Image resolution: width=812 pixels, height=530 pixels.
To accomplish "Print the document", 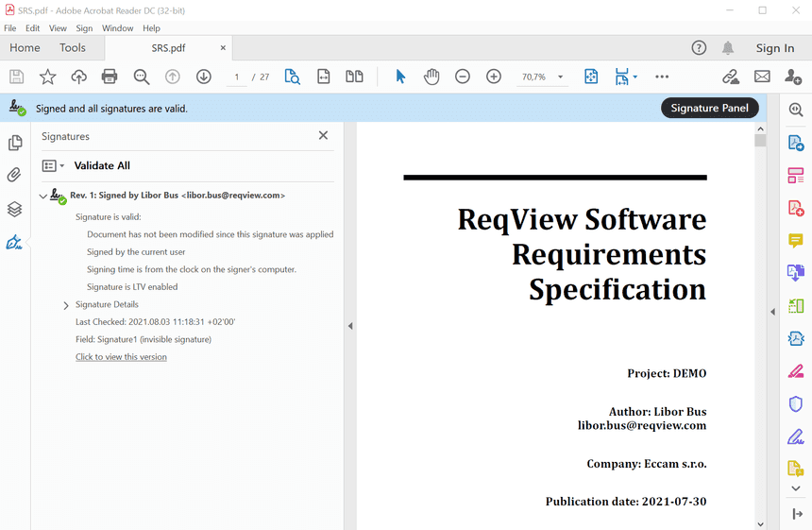I will tap(110, 77).
